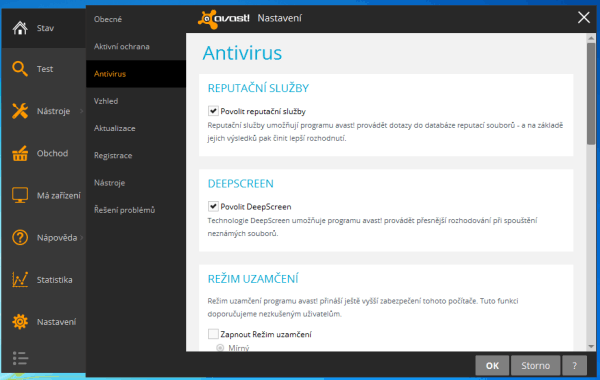Click the Nápověda question mark icon

click(20, 238)
